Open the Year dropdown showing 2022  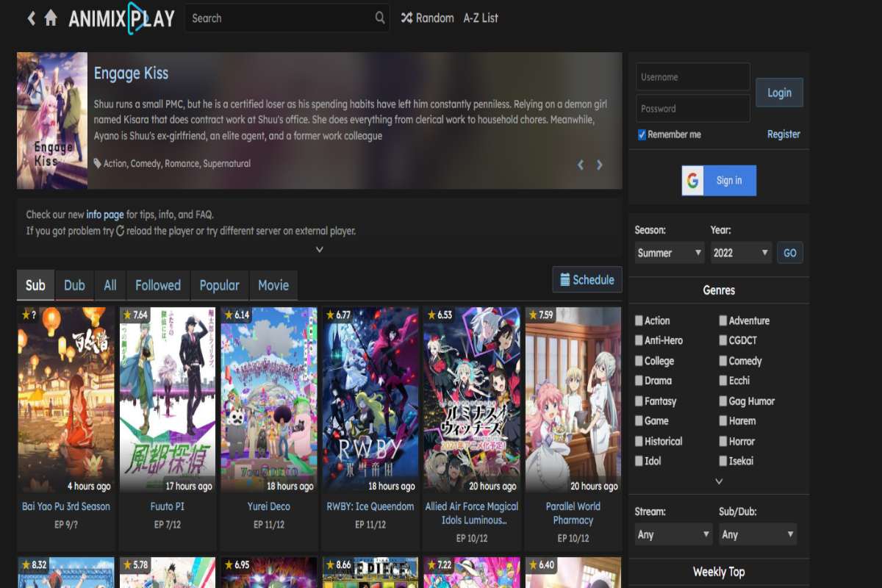click(x=741, y=252)
